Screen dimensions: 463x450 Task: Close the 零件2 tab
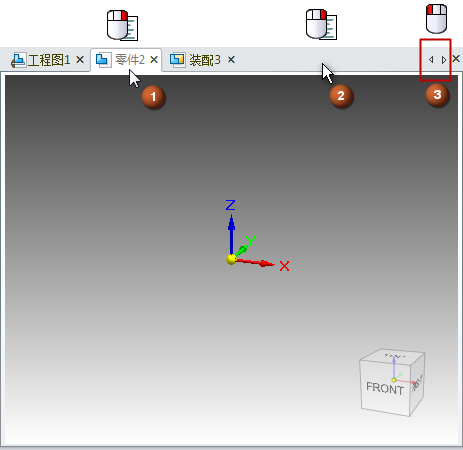tap(154, 60)
